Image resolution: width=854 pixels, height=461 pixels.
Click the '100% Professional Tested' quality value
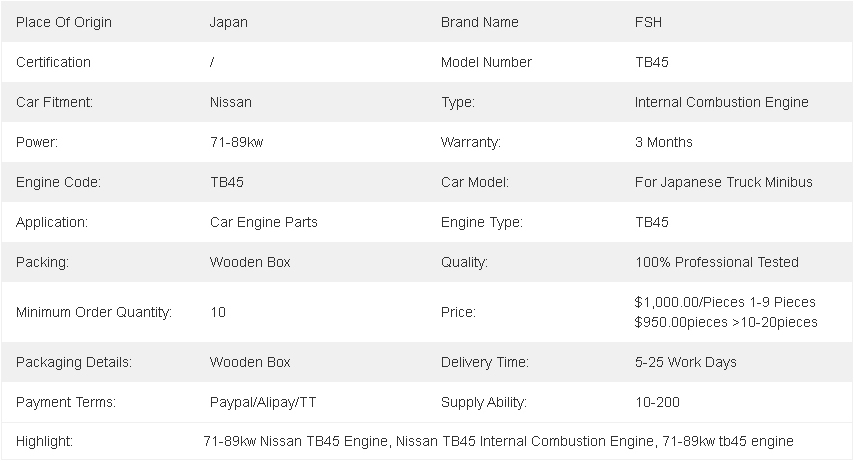tap(716, 262)
